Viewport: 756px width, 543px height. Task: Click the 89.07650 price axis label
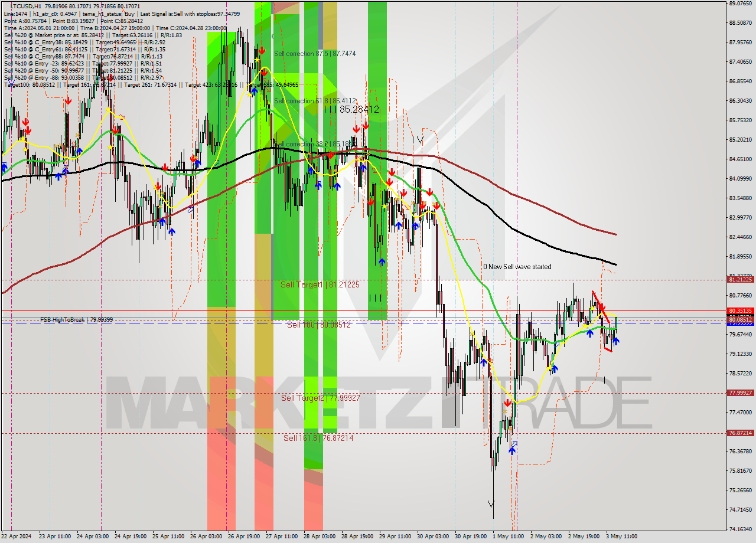[x=740, y=4]
